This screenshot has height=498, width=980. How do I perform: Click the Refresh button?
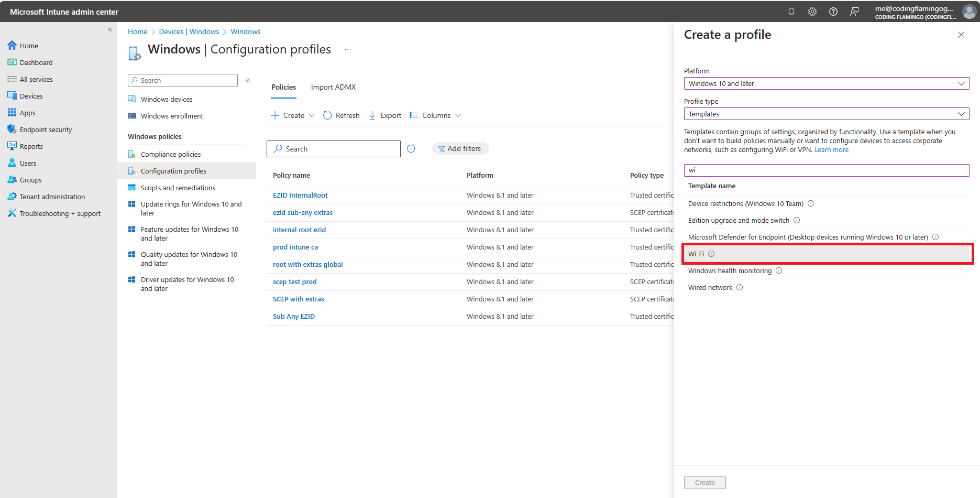coord(342,115)
